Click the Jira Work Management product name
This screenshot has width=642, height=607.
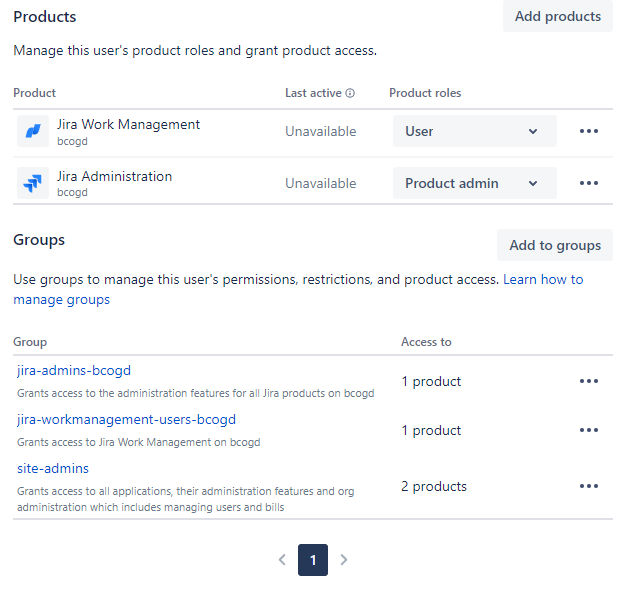tap(128, 125)
